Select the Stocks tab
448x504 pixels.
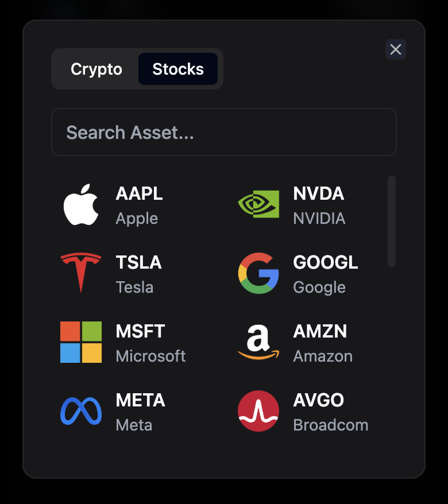178,69
